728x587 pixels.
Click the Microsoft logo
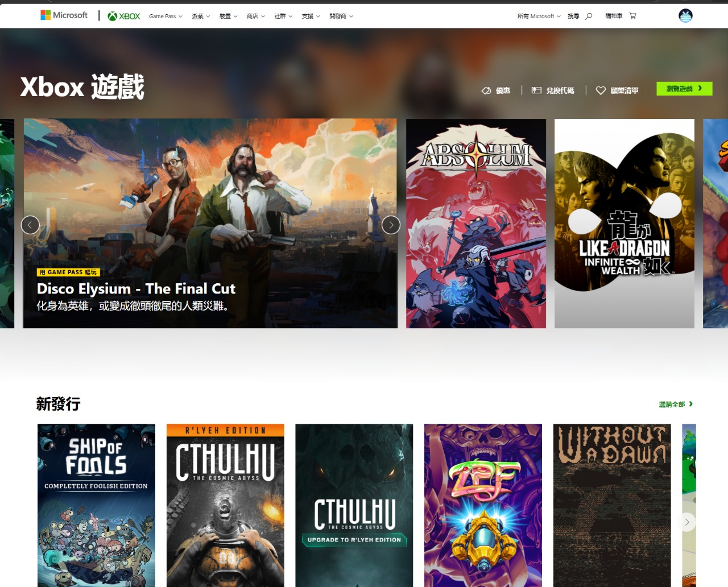coord(64,15)
